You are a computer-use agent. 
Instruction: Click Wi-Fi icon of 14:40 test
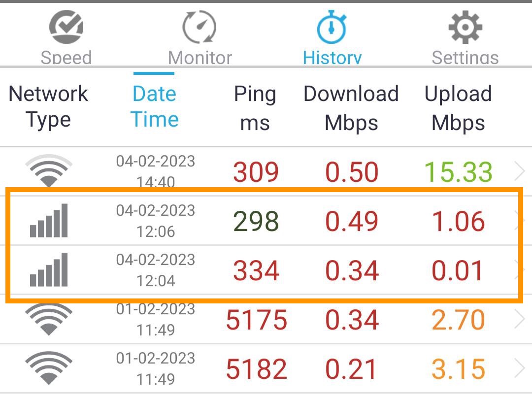click(48, 171)
